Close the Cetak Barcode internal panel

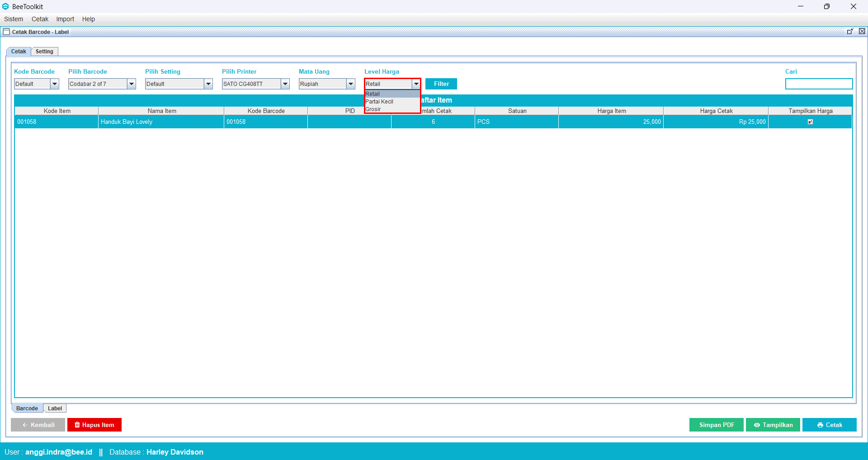[x=862, y=32]
